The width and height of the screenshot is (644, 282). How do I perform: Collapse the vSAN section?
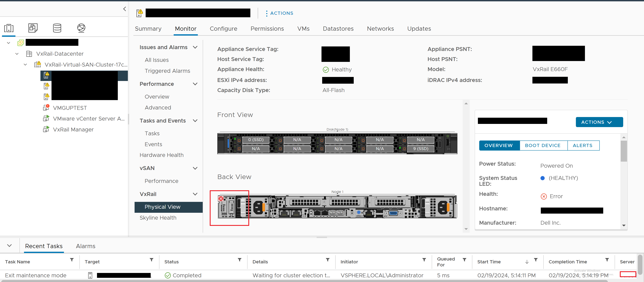[x=195, y=168]
